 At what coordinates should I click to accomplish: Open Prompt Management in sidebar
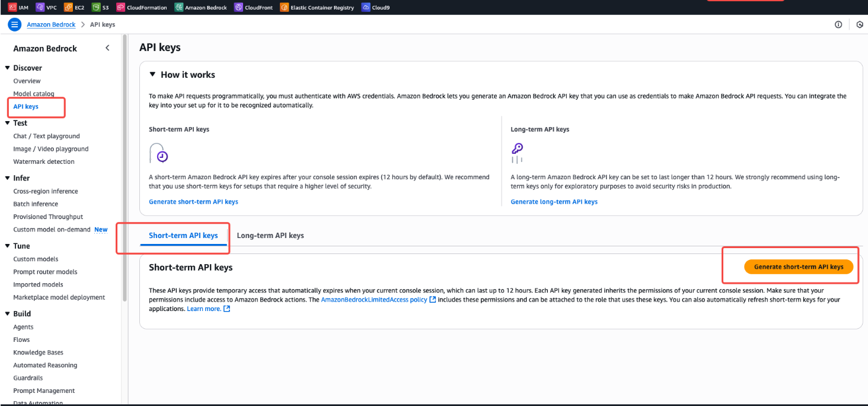[44, 391]
